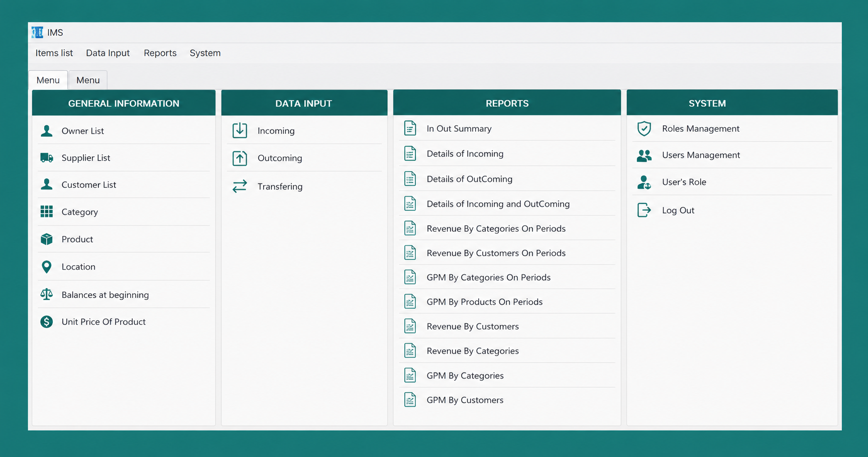
Task: Click the Roles Management shield icon
Action: (644, 129)
